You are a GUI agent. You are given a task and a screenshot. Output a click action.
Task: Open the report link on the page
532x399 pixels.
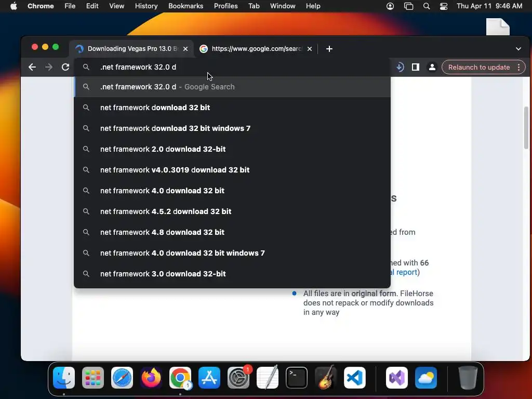tap(404, 272)
